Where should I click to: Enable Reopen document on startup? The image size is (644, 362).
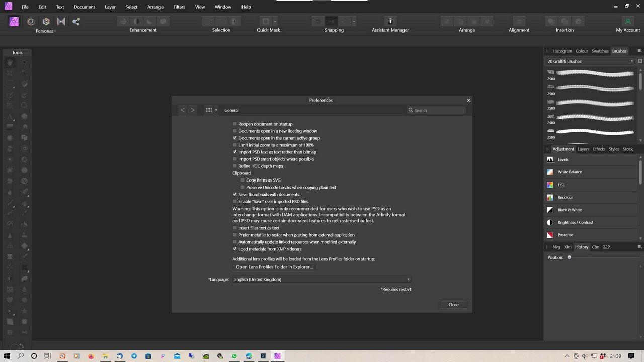pos(235,124)
